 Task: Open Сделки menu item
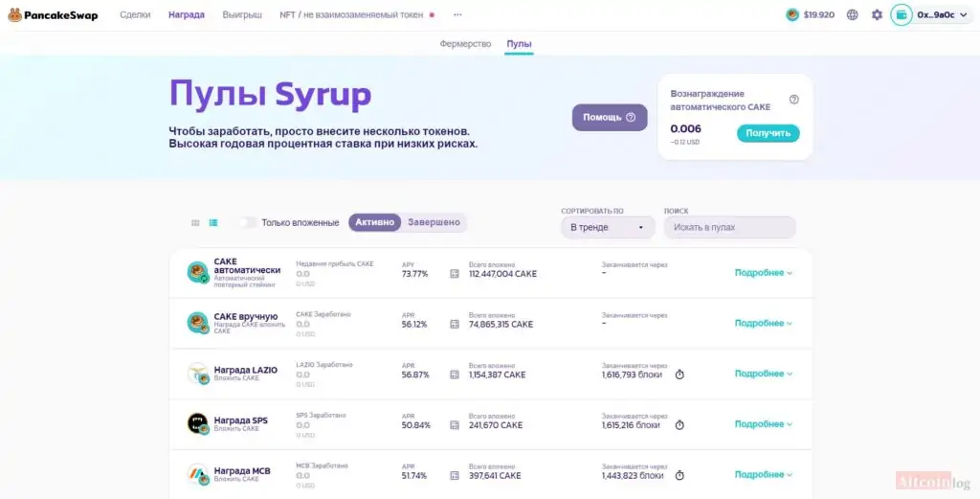(x=135, y=14)
